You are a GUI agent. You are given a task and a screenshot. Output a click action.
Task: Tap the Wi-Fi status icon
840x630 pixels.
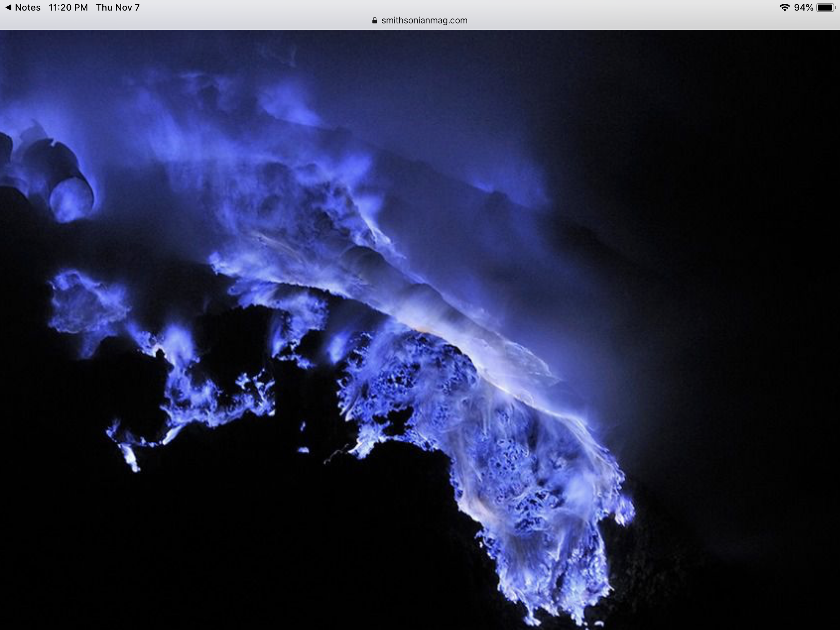point(784,8)
